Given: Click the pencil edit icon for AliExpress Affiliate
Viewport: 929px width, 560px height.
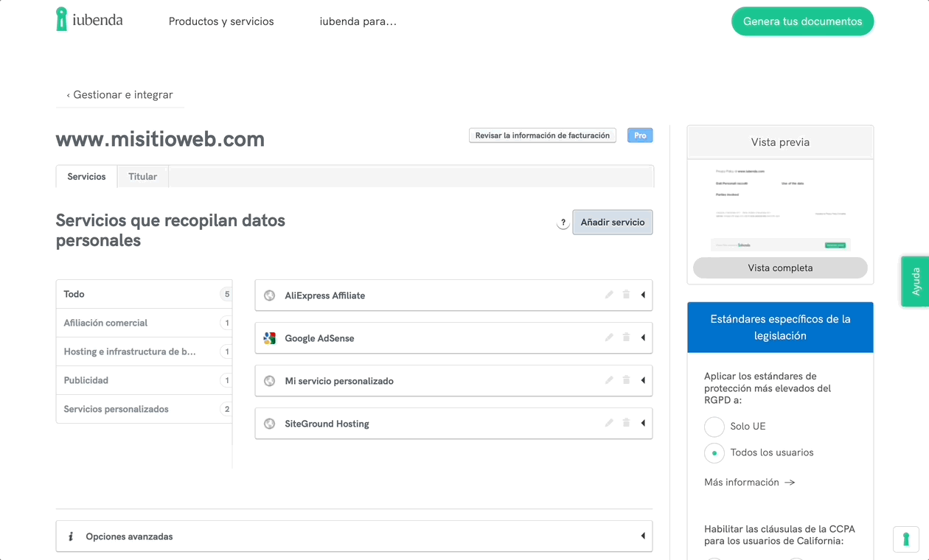Looking at the screenshot, I should click(x=609, y=295).
